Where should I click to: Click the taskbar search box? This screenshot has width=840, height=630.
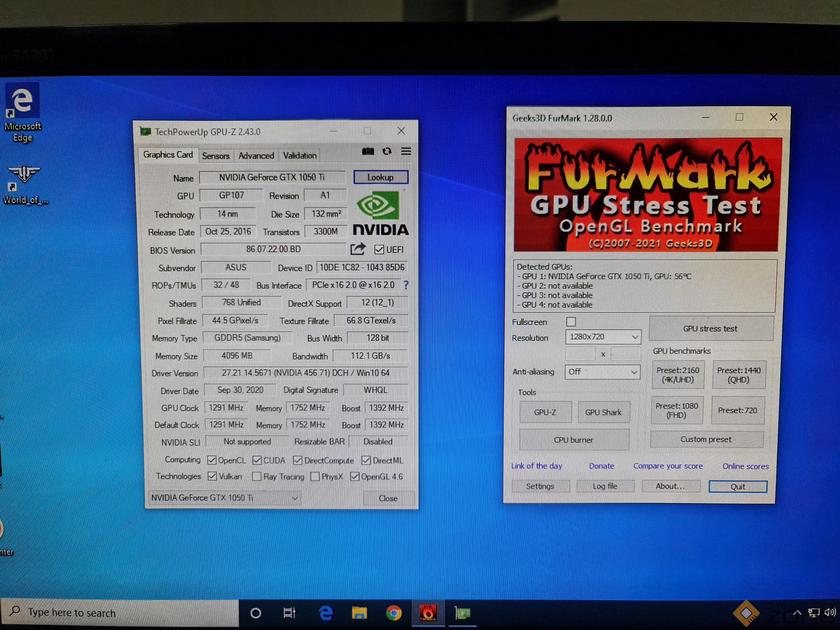(120, 613)
